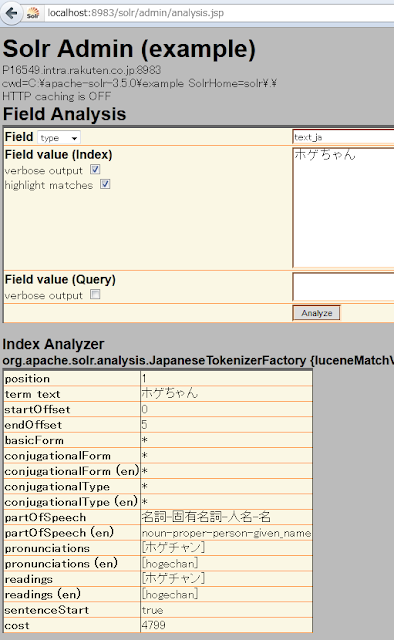This screenshot has height=640, width=394.
Task: Click the pronunciations value [ホゲチャン]
Action: click(173, 548)
